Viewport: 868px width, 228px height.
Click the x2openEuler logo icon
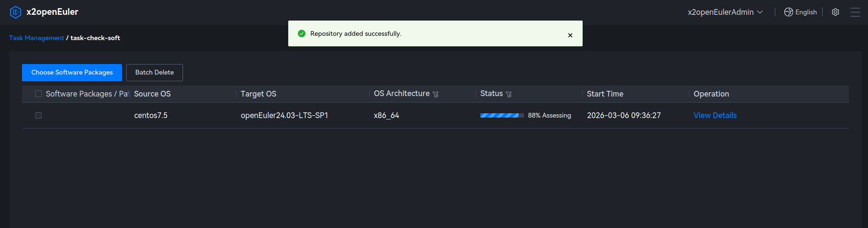(15, 12)
